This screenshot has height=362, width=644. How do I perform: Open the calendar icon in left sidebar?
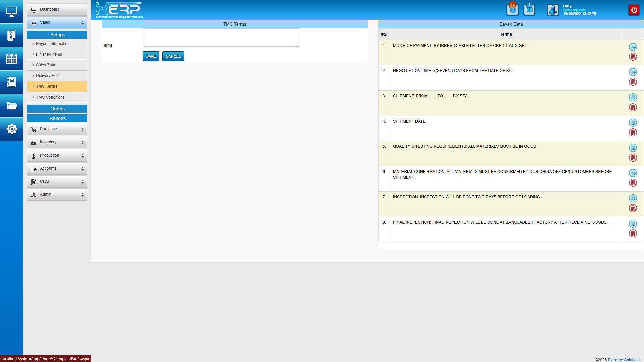[x=11, y=59]
